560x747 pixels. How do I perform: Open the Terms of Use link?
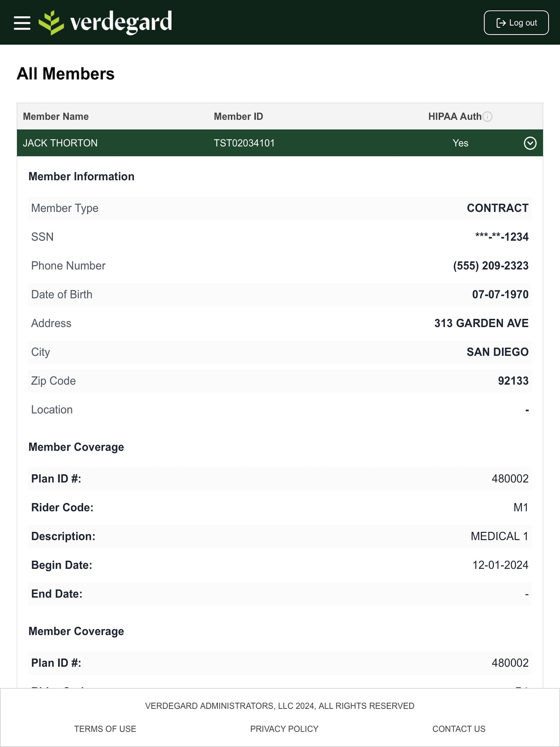(x=105, y=728)
